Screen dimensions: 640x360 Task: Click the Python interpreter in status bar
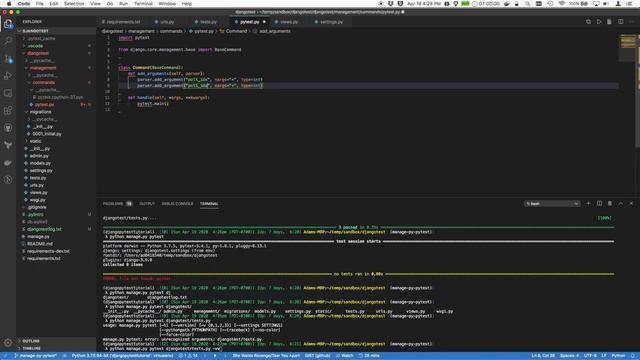point(122,356)
